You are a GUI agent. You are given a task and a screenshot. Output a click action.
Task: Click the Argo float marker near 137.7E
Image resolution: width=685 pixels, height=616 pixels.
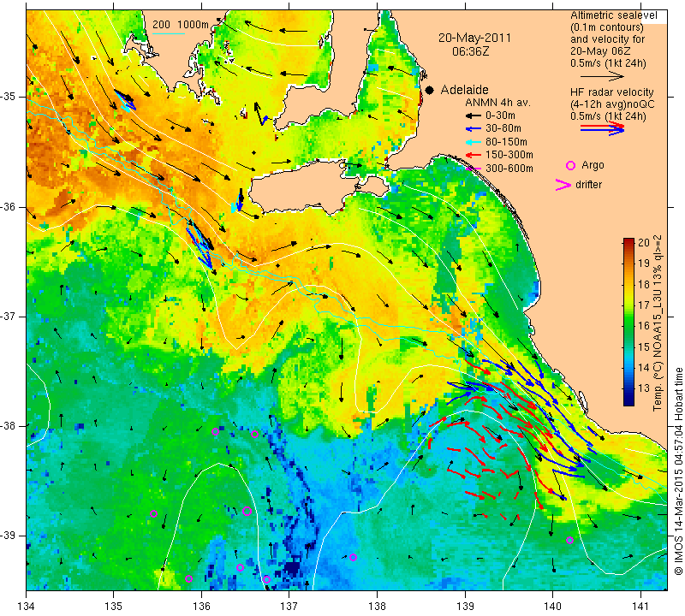pyautogui.click(x=353, y=558)
